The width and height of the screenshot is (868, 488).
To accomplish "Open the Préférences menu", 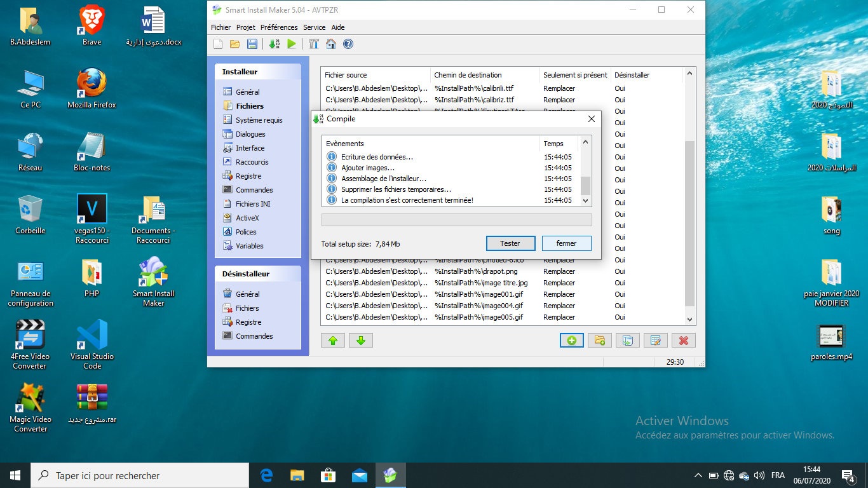I will (279, 27).
